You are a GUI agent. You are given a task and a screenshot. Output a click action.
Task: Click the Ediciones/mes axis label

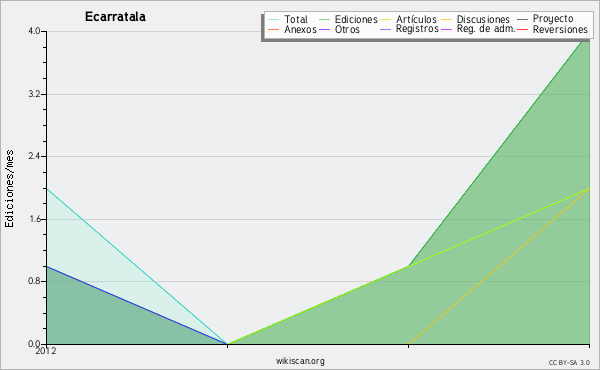[x=9, y=189]
